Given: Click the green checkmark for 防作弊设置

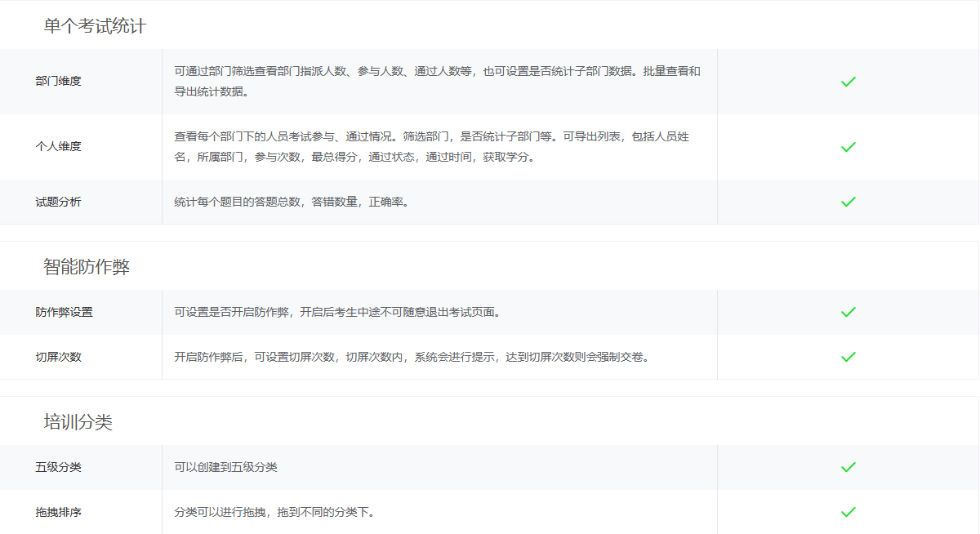Looking at the screenshot, I should coord(848,312).
